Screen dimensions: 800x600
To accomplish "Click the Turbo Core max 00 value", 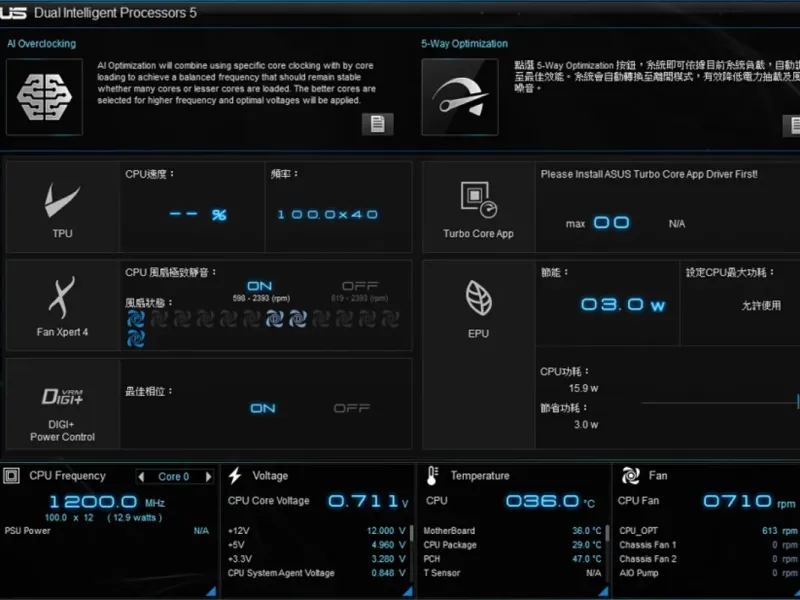I will [x=611, y=223].
